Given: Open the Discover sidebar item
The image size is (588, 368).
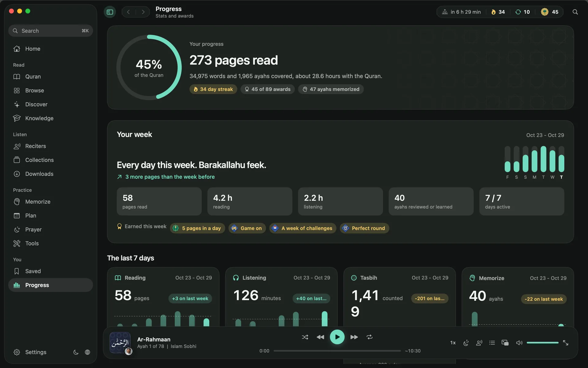Looking at the screenshot, I should [x=51, y=105].
